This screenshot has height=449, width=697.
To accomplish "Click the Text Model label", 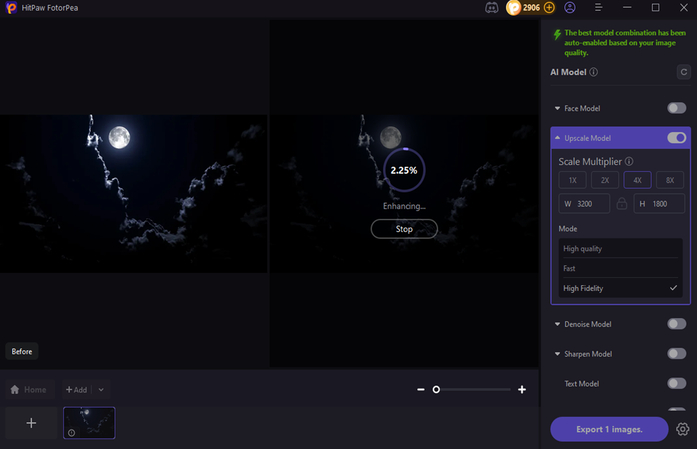I will pos(581,384).
